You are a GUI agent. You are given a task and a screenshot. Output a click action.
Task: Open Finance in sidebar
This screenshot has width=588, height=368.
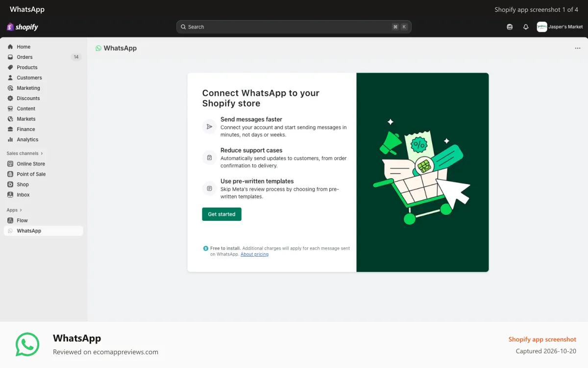tap(26, 129)
